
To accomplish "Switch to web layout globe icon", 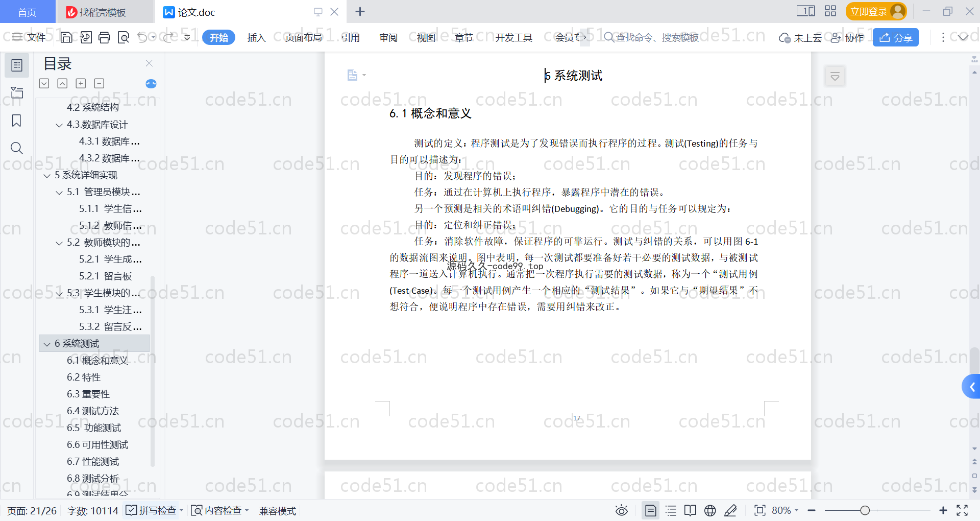I will pos(710,510).
